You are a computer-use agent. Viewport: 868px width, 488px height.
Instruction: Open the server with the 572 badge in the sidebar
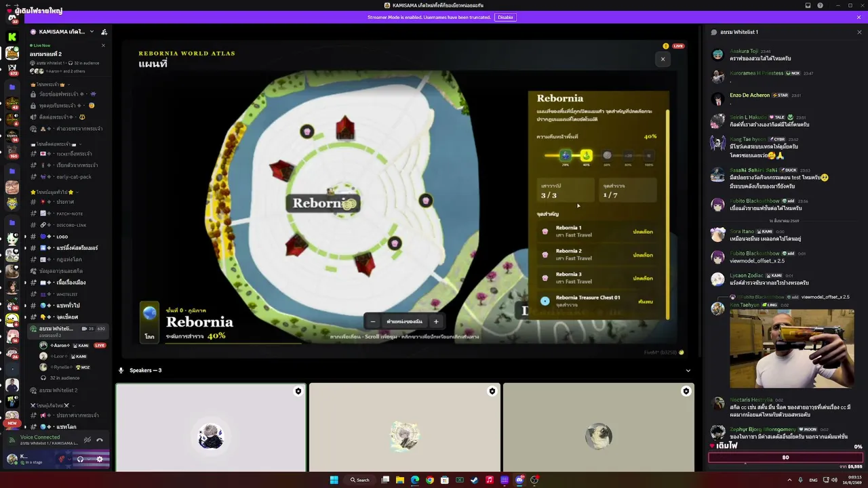12,70
